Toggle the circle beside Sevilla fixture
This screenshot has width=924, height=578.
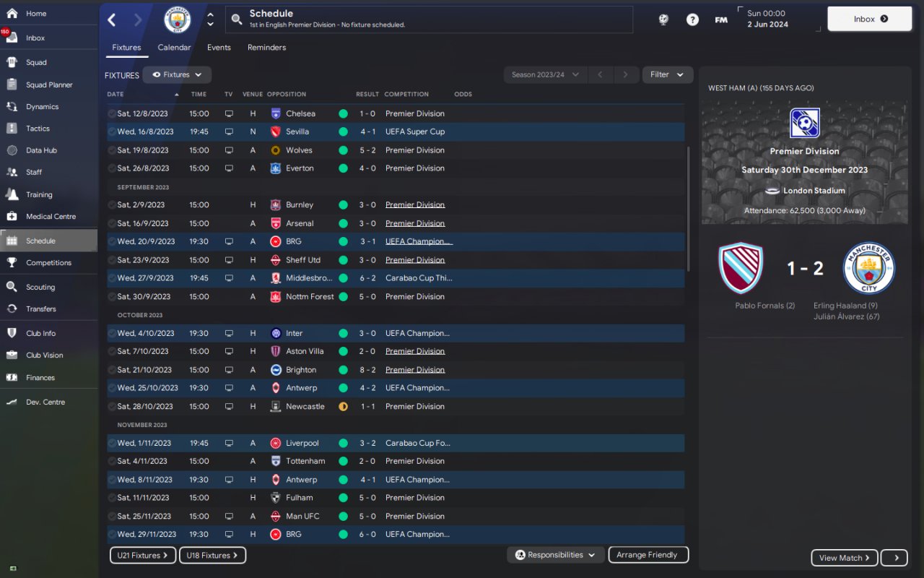coord(112,131)
